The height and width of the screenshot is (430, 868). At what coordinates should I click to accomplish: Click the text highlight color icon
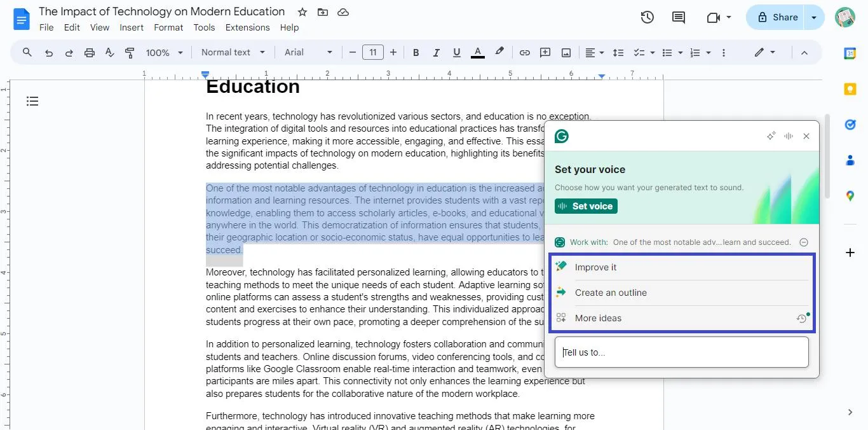(499, 52)
